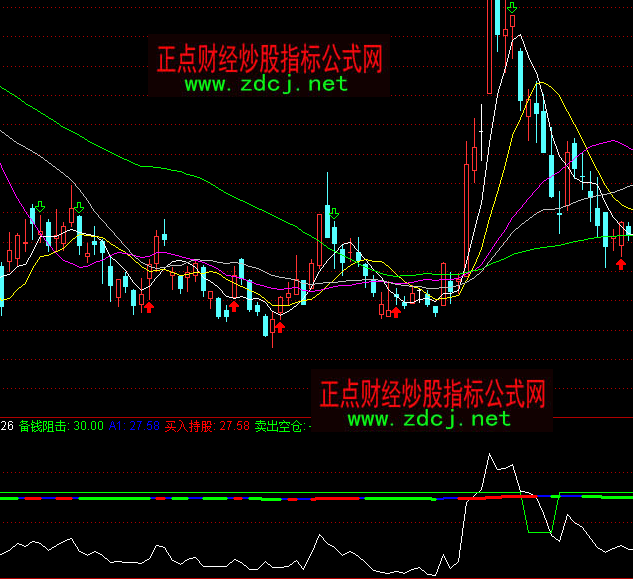Click the second red up arrow from left
Image resolution: width=633 pixels, height=579 pixels.
tap(234, 307)
